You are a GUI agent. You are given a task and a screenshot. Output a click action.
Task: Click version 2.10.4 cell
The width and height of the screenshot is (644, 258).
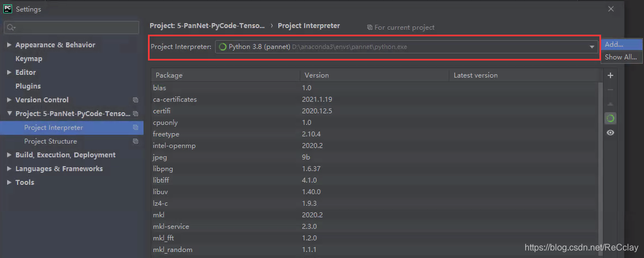[x=311, y=134]
